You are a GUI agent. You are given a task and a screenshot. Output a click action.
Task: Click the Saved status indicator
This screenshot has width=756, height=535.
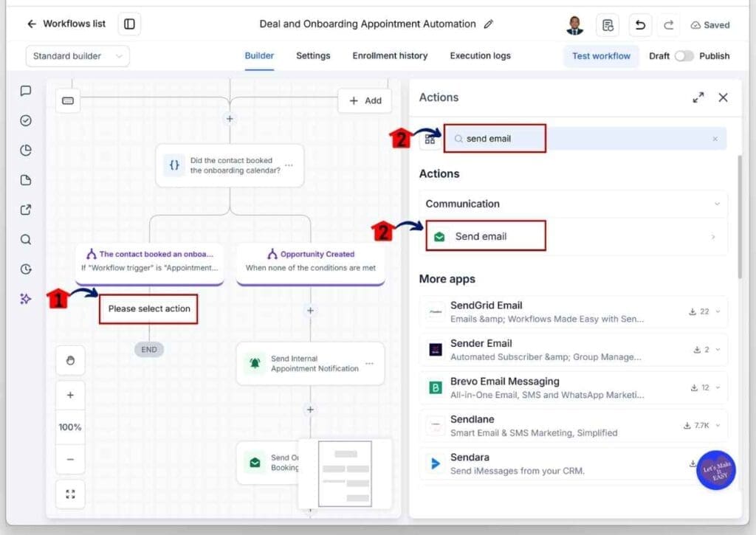[x=710, y=25]
